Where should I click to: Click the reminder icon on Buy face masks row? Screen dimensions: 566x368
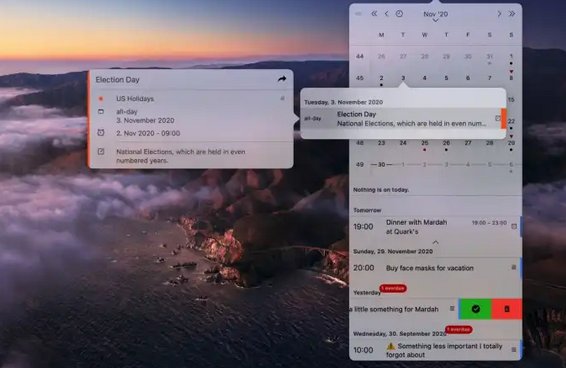[x=514, y=267]
